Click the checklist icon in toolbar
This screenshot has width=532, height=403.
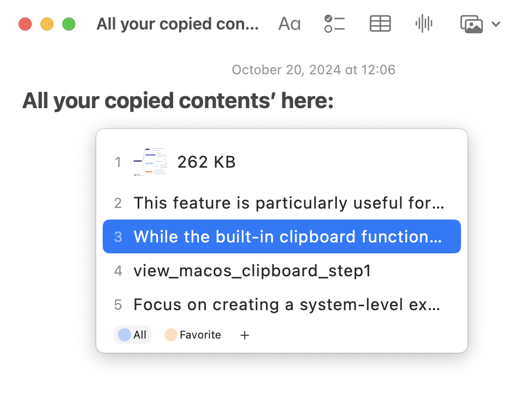pyautogui.click(x=334, y=24)
